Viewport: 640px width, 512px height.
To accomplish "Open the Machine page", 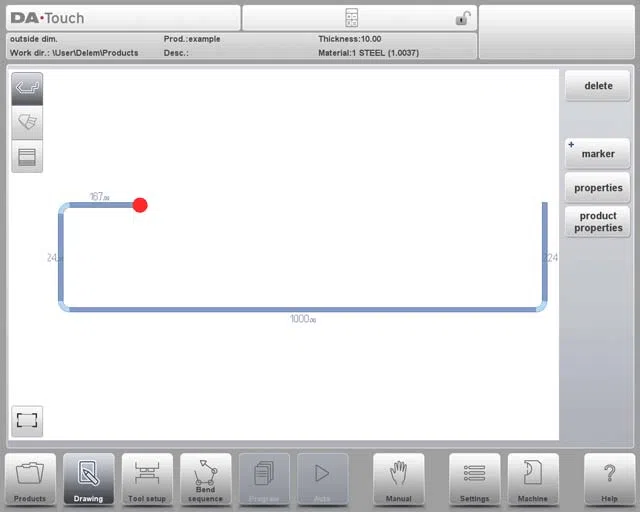I will click(533, 479).
